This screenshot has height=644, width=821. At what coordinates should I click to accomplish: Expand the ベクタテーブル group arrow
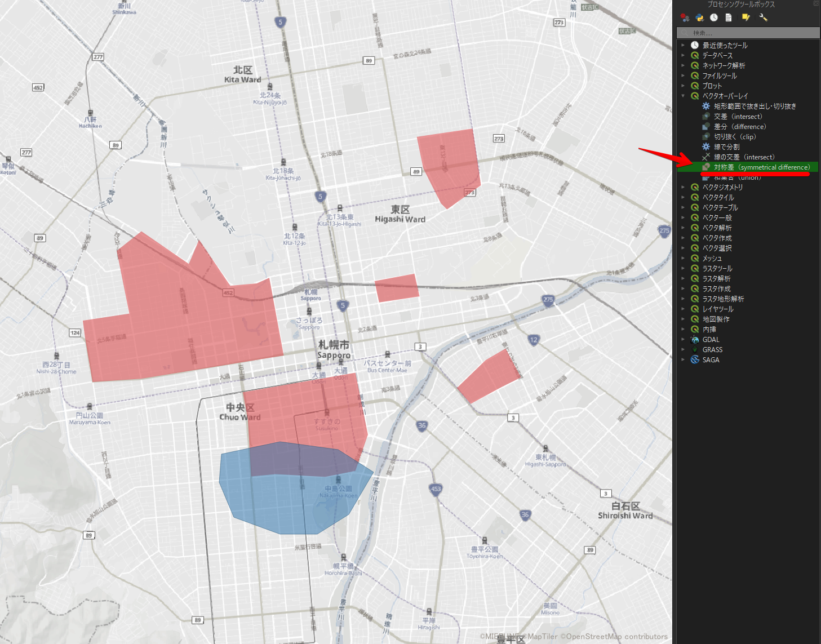click(x=684, y=207)
